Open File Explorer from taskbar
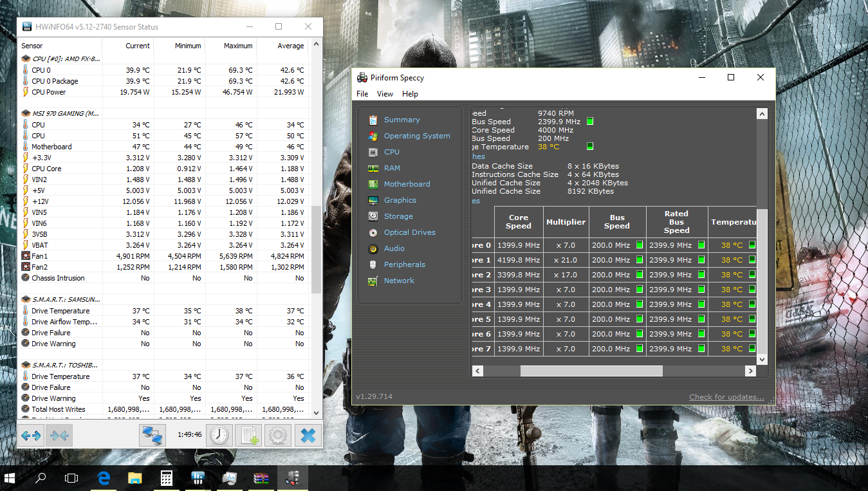 [x=135, y=478]
